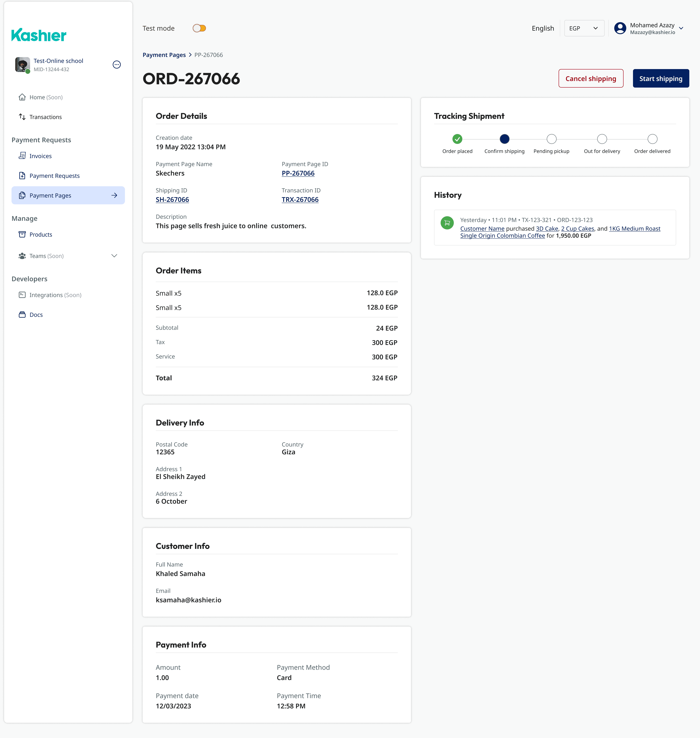Viewport: 700px width, 738px height.
Task: Click the Products box icon
Action: click(x=22, y=234)
